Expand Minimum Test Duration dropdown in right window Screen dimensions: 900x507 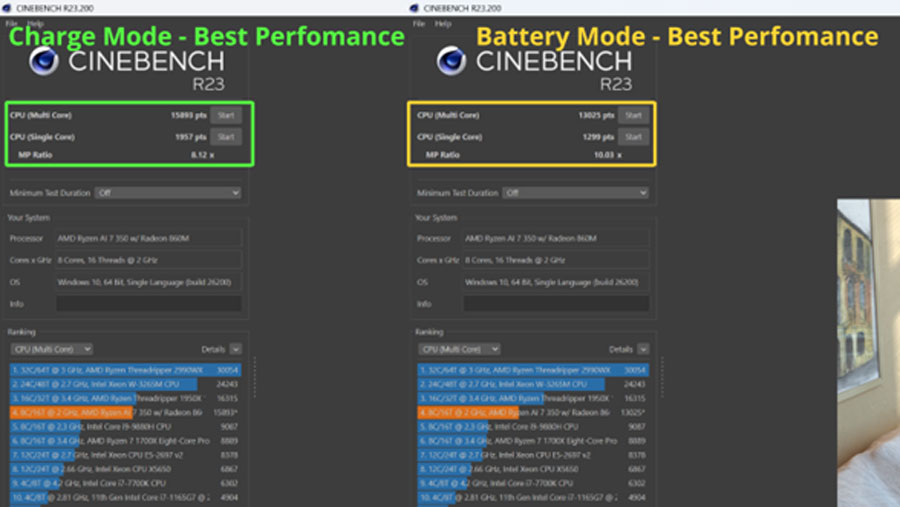[576, 193]
